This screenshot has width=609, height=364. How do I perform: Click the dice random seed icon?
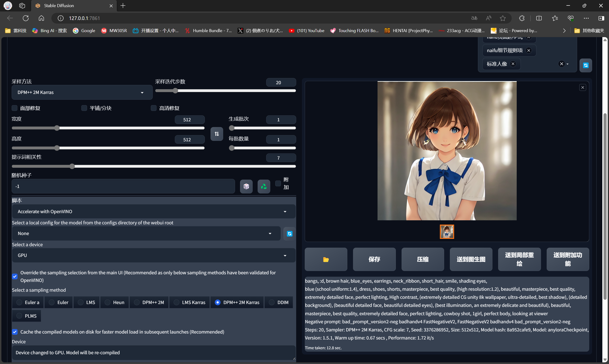tap(246, 187)
